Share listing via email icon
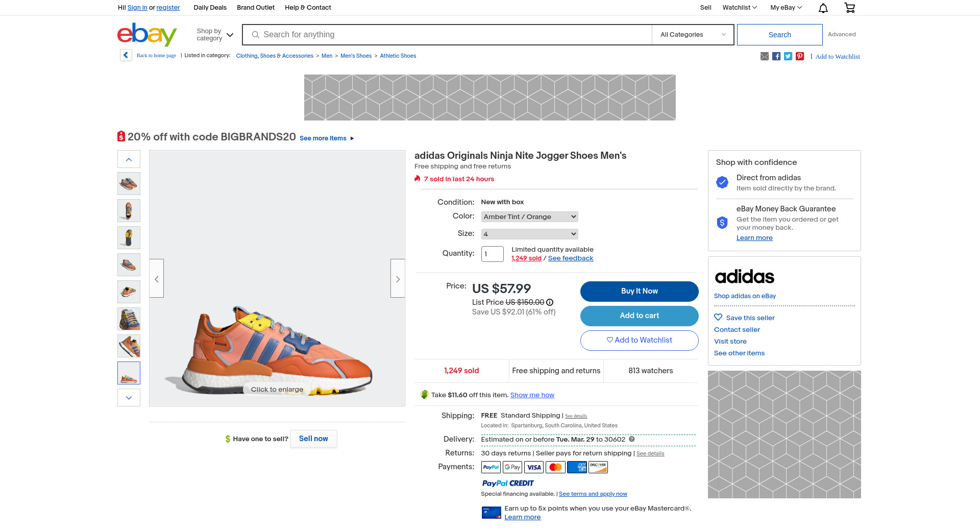Image resolution: width=980 pixels, height=531 pixels. pyautogui.click(x=765, y=56)
